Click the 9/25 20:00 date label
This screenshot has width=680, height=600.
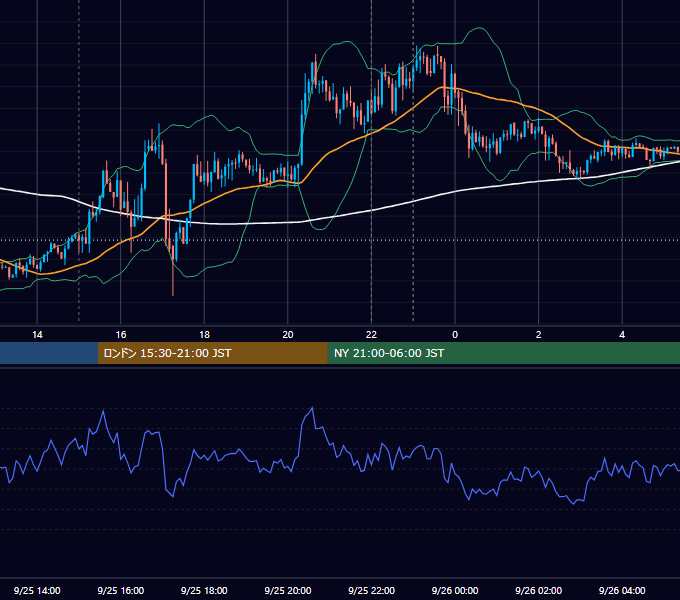(288, 590)
